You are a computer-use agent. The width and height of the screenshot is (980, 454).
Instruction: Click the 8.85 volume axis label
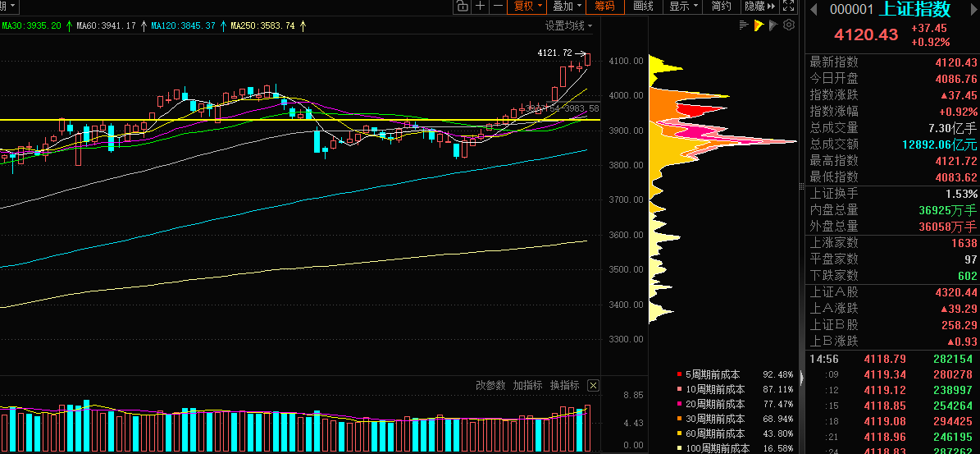pyautogui.click(x=633, y=395)
